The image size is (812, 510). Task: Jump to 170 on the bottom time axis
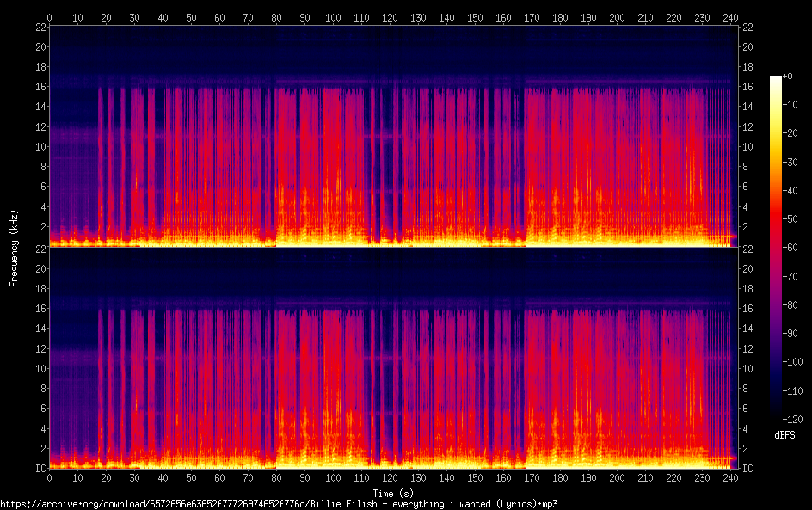[x=532, y=478]
